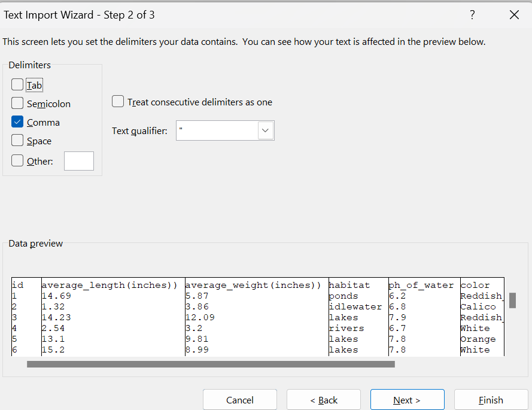Proceed with the Next button

(x=407, y=400)
